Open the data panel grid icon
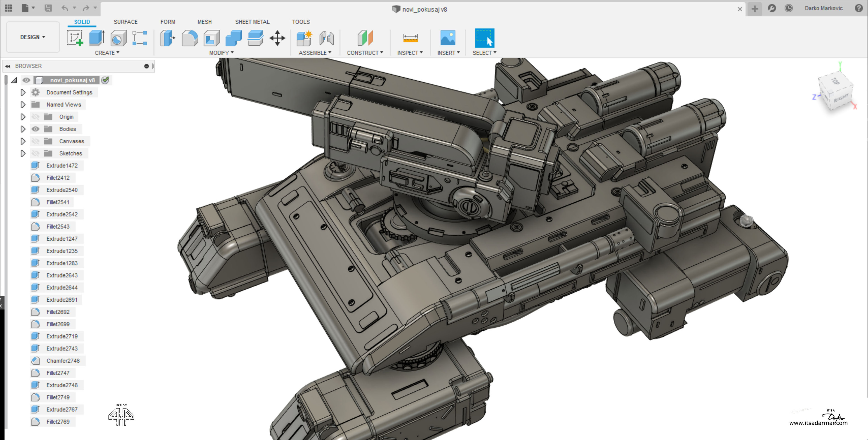Viewport: 868px width, 440px height. pyautogui.click(x=8, y=8)
